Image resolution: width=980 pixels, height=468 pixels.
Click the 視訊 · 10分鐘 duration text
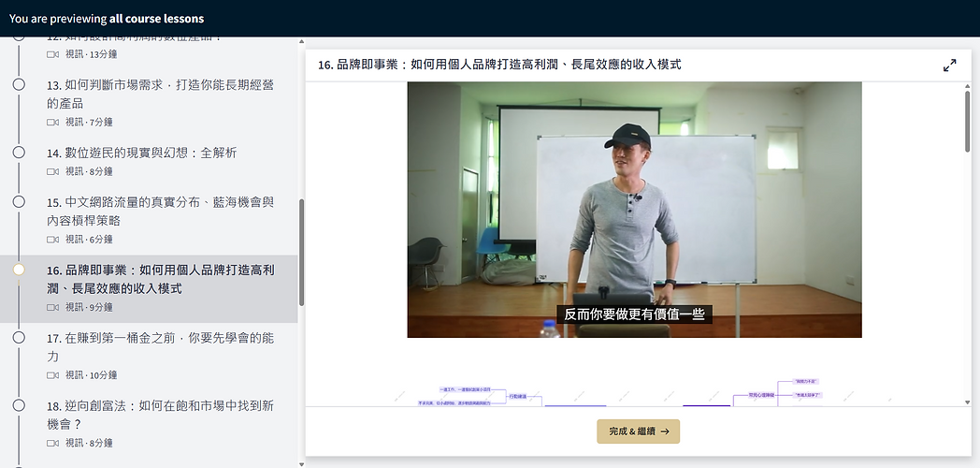92,375
